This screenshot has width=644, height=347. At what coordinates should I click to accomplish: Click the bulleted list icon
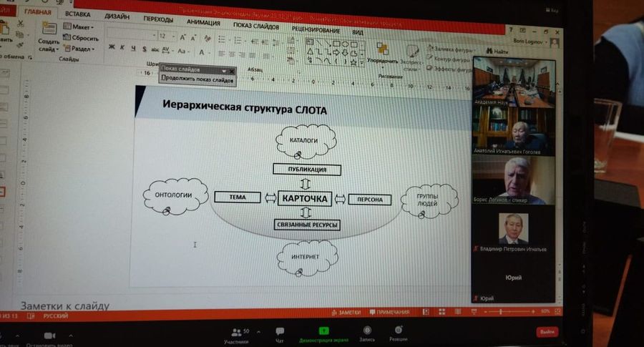[x=223, y=40]
